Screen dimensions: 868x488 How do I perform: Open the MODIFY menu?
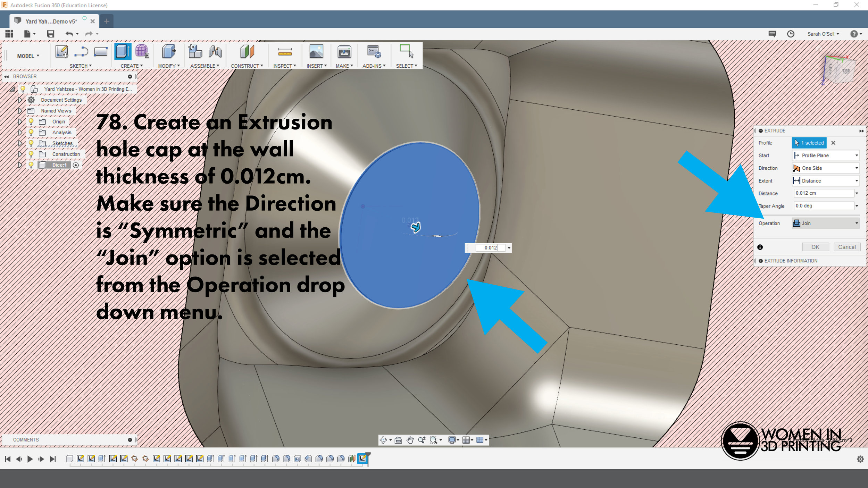pos(169,66)
